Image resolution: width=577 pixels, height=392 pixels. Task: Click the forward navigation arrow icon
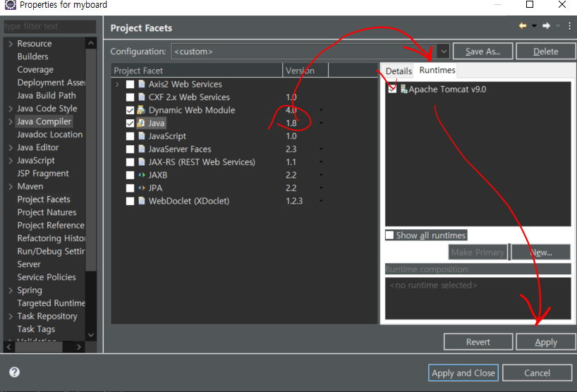tap(547, 26)
